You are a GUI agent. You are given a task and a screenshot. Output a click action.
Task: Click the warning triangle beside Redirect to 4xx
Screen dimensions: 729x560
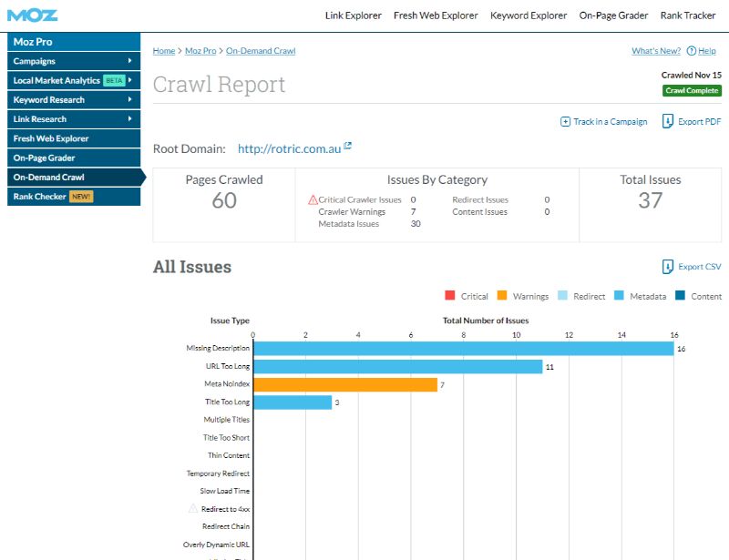pyautogui.click(x=193, y=508)
